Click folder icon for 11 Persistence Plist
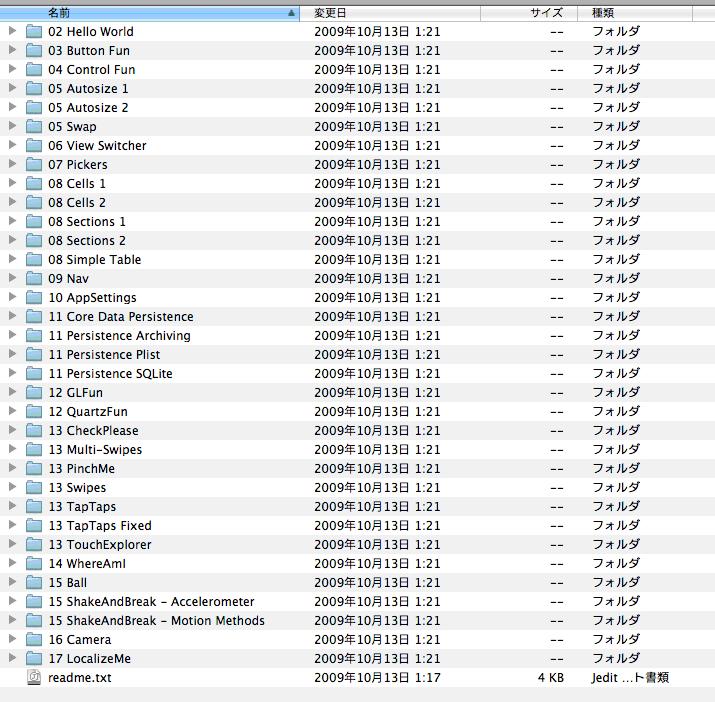Screen dimensions: 715x702 (x=34, y=354)
